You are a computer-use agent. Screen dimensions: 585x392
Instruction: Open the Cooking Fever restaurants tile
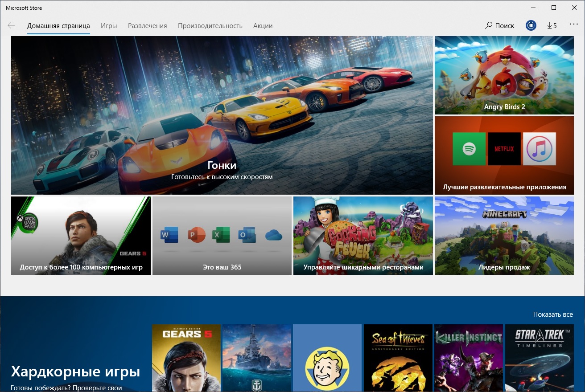tap(363, 236)
